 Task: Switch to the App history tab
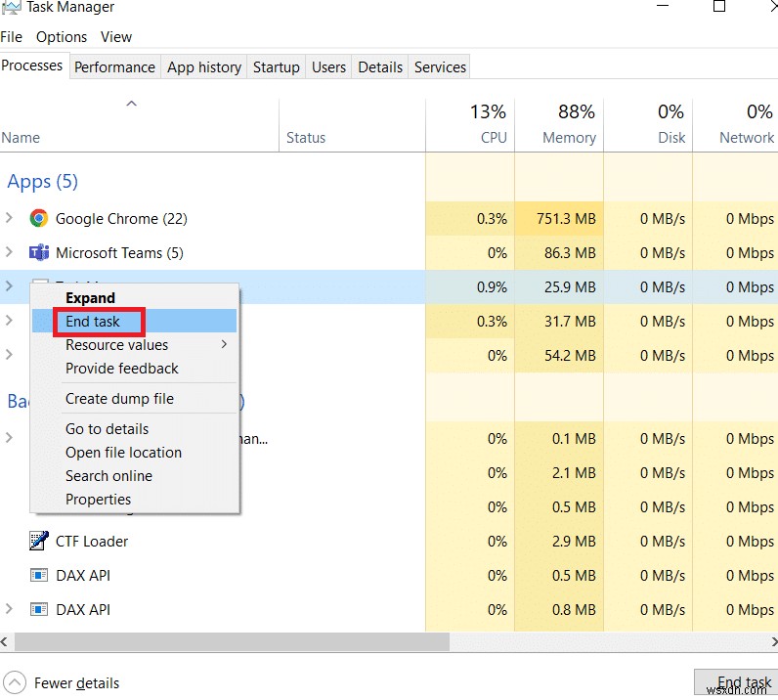pyautogui.click(x=204, y=67)
